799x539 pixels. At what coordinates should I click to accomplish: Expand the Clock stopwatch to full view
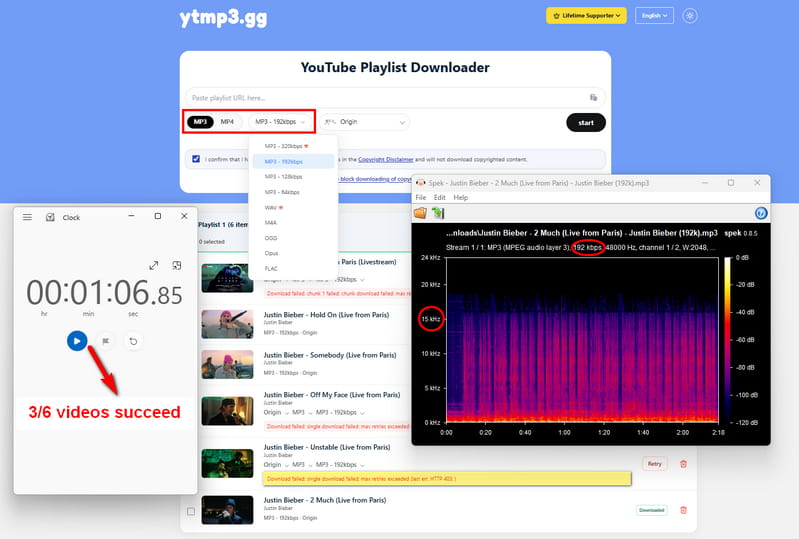153,265
